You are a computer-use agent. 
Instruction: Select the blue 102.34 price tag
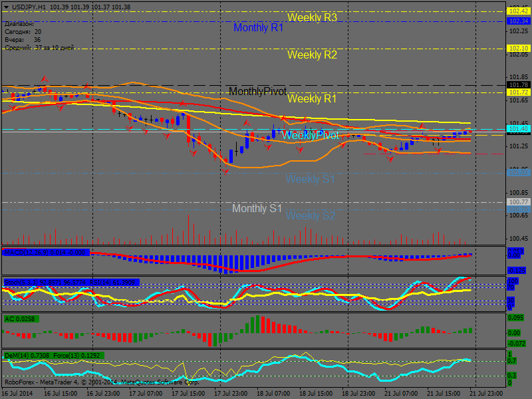click(x=517, y=21)
